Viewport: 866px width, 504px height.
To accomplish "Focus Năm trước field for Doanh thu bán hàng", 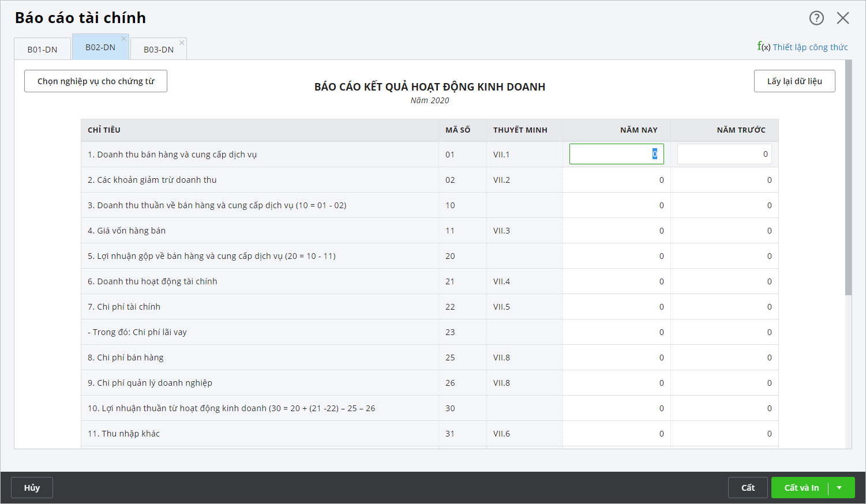I will [724, 154].
